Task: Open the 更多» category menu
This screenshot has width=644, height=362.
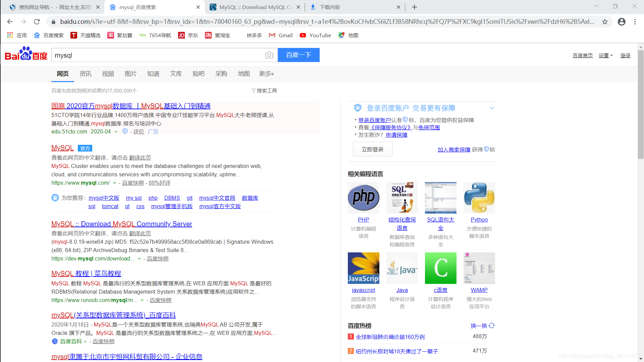Action: tap(266, 74)
